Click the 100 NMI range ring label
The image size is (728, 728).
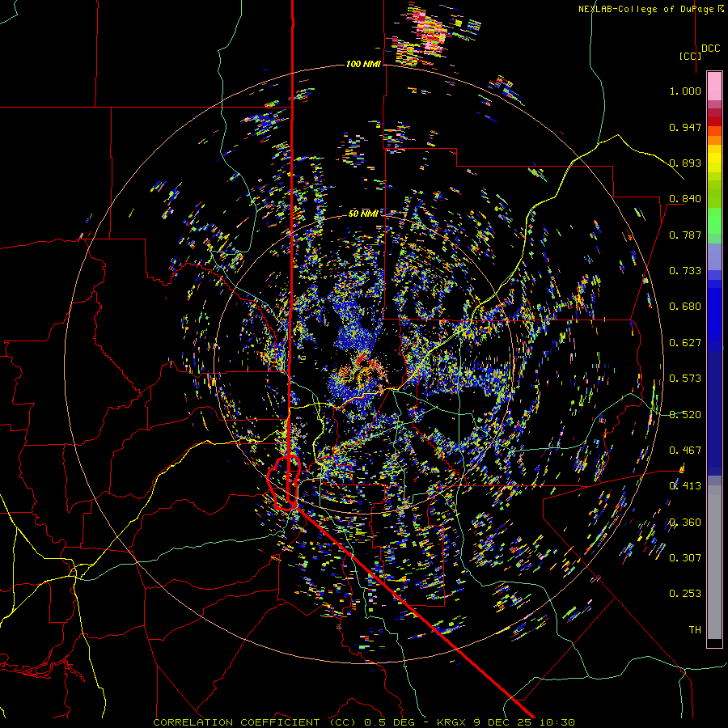pyautogui.click(x=363, y=64)
